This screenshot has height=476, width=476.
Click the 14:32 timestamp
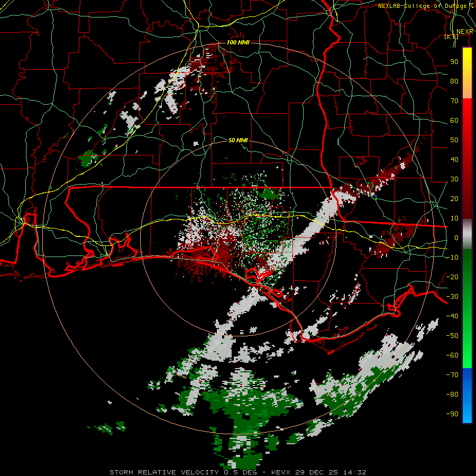[355, 472]
